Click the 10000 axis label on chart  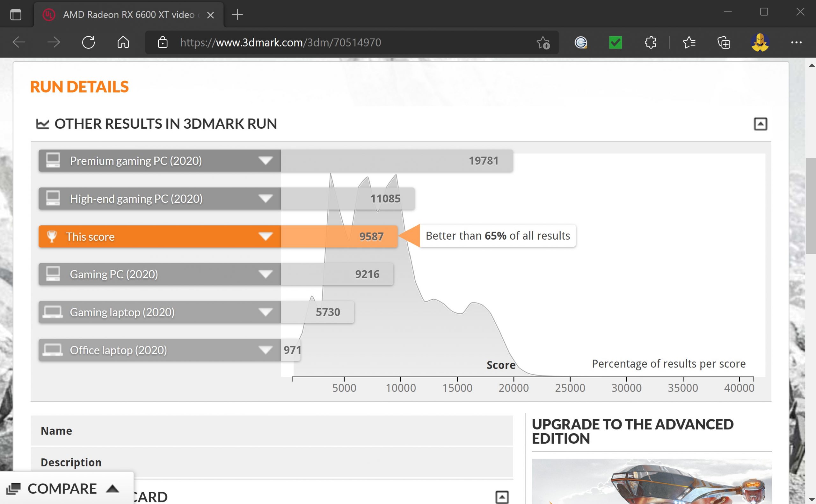pos(400,388)
